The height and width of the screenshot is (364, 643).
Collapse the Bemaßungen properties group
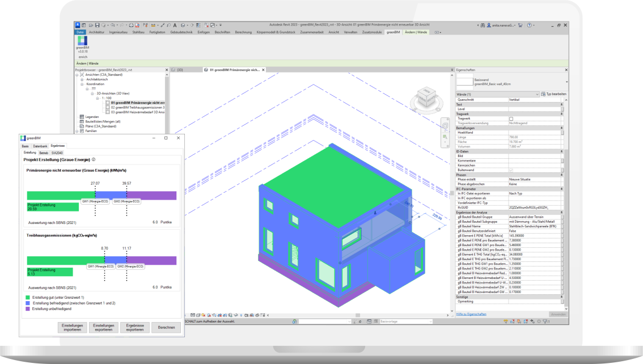point(562,128)
